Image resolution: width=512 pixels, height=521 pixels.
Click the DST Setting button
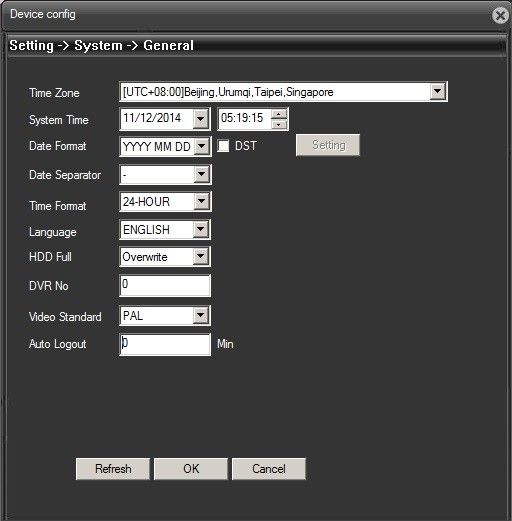(x=328, y=145)
